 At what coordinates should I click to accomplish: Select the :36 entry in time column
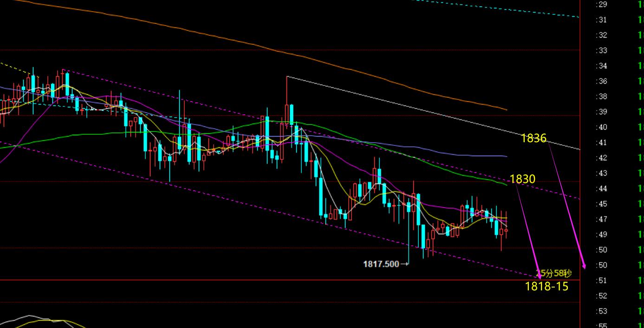[x=601, y=81]
